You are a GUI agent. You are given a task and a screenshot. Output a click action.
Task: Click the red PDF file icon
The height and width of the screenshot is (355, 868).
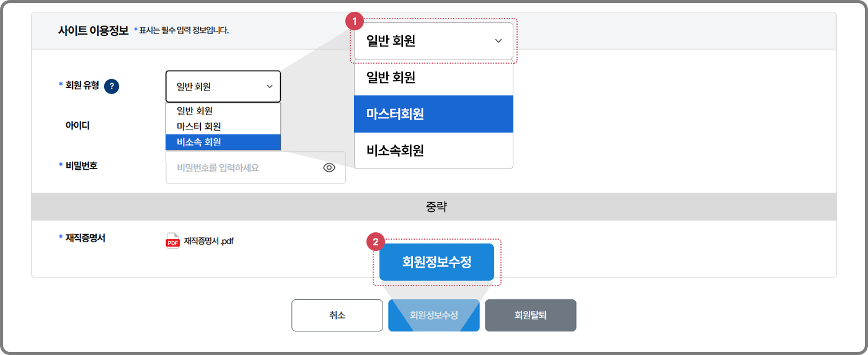pos(172,241)
